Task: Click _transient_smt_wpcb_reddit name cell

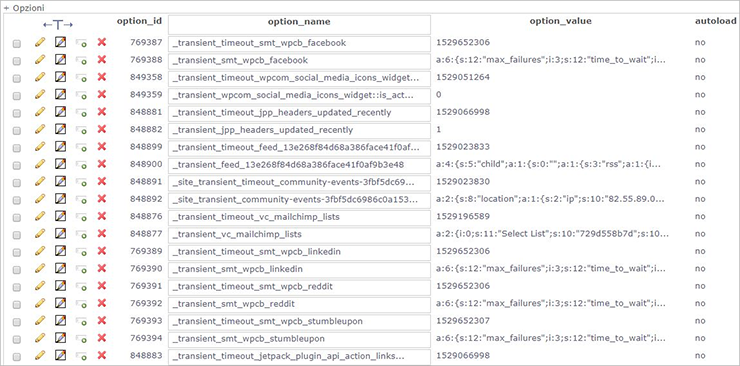Action: [x=299, y=304]
